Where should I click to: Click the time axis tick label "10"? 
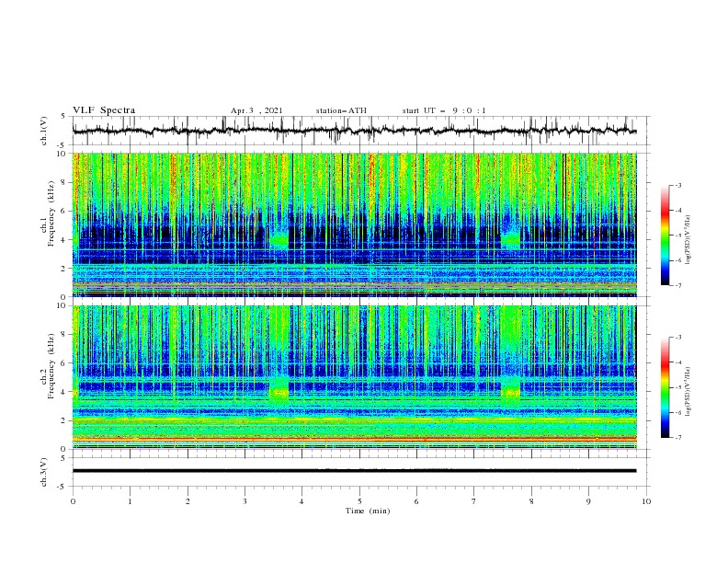coord(646,501)
